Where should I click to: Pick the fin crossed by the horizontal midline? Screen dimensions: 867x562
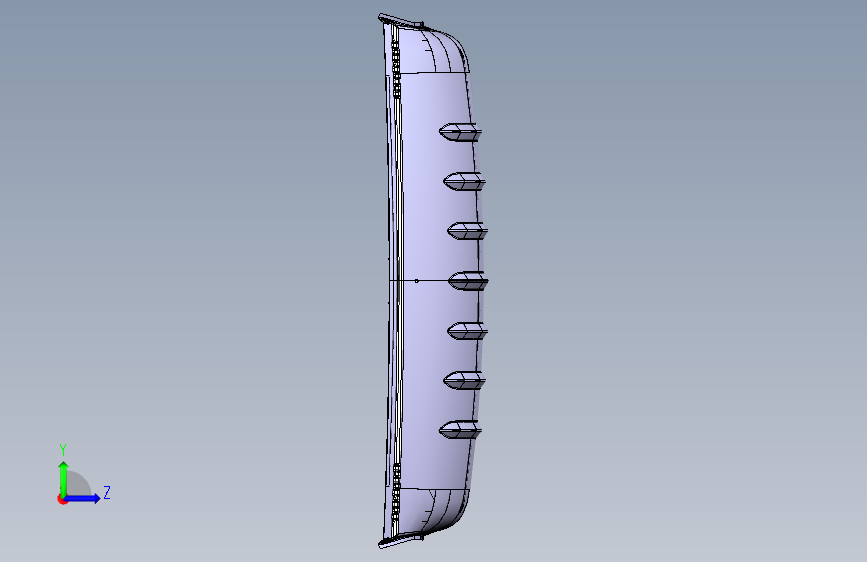point(468,281)
